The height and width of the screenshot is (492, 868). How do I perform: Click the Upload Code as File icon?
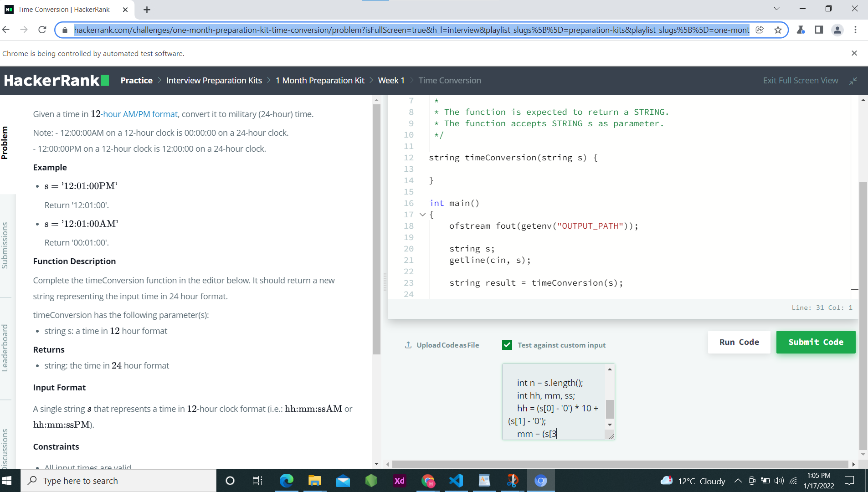(408, 345)
